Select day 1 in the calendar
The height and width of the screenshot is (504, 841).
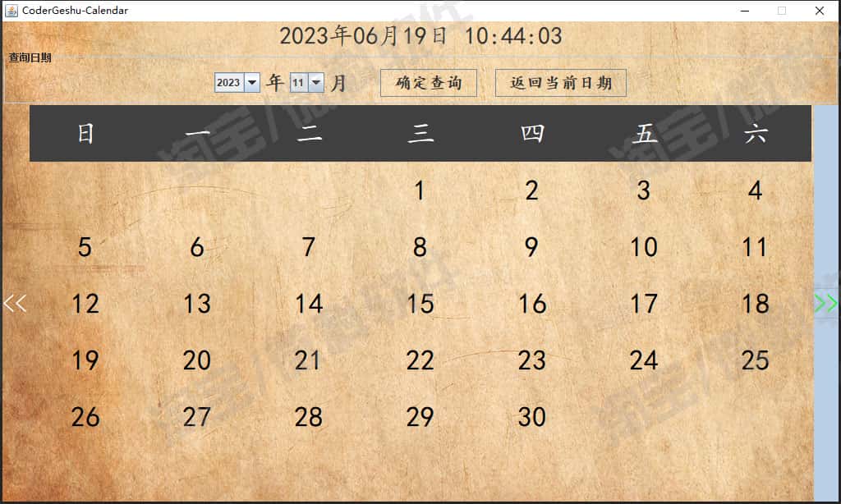[420, 191]
